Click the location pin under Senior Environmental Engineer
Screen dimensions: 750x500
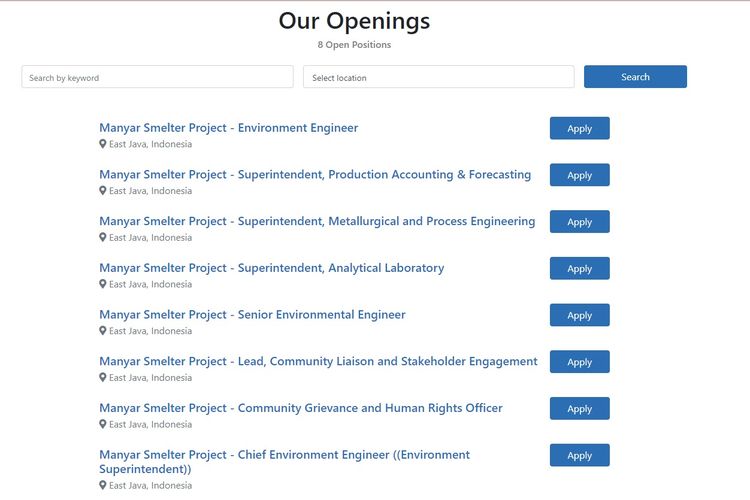tap(102, 331)
